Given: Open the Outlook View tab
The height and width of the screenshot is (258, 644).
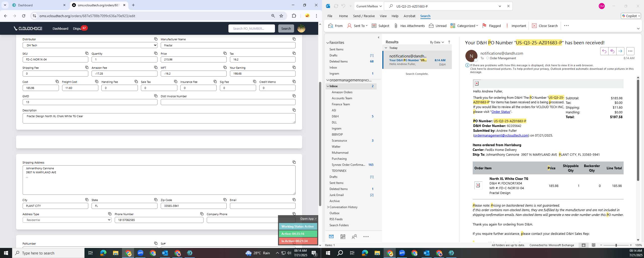Looking at the screenshot, I should [383, 16].
